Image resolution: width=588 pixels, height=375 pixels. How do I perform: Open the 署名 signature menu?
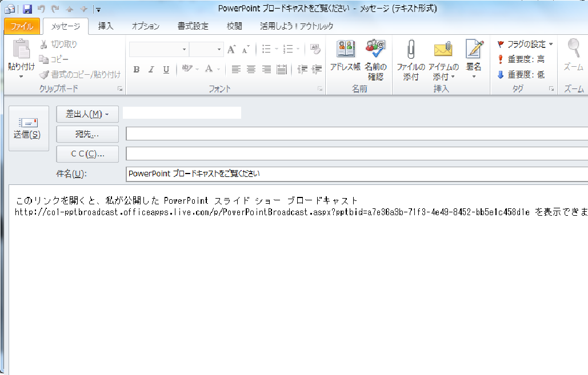coord(474,59)
